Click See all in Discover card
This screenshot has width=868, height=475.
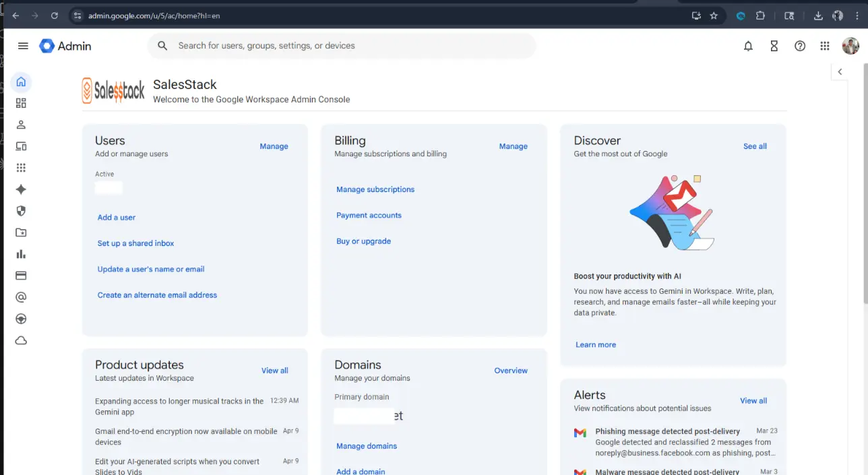point(755,146)
